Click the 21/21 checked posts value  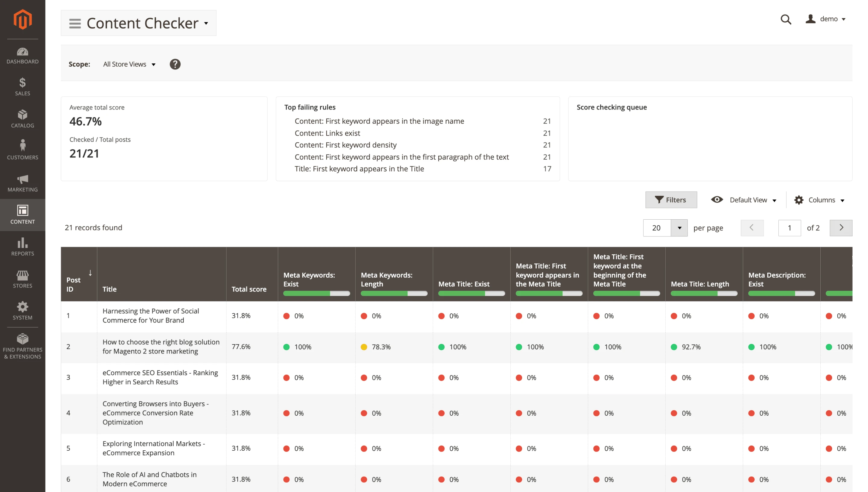click(84, 154)
